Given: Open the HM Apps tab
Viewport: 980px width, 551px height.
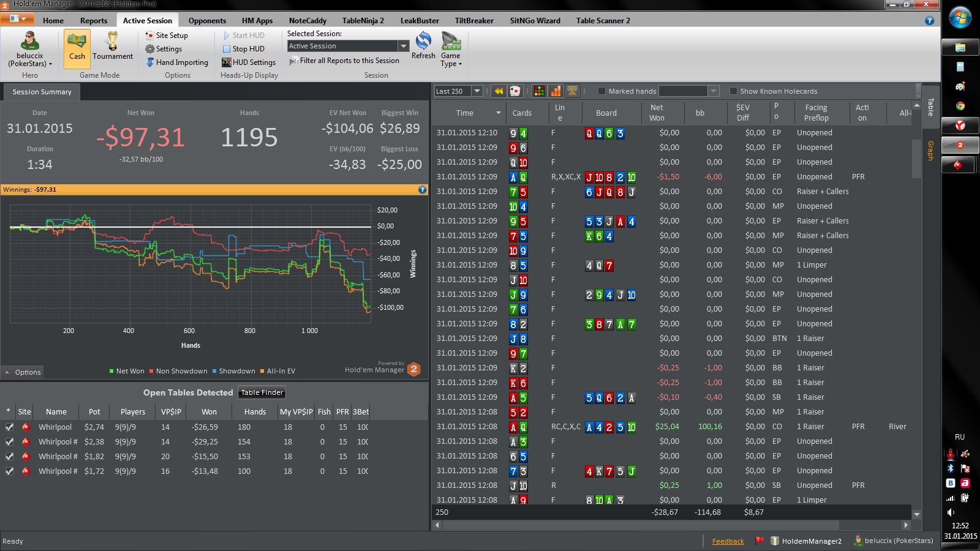Looking at the screenshot, I should 257,21.
